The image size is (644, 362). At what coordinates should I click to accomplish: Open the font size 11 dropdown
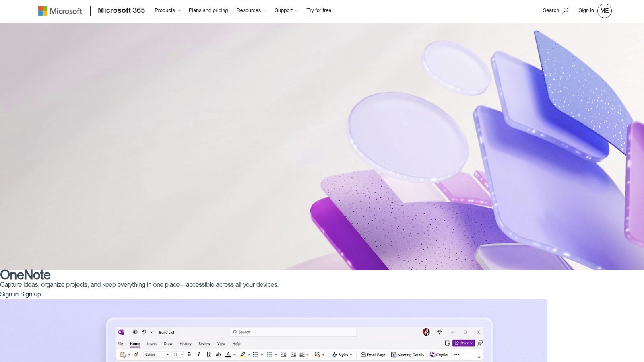178,354
